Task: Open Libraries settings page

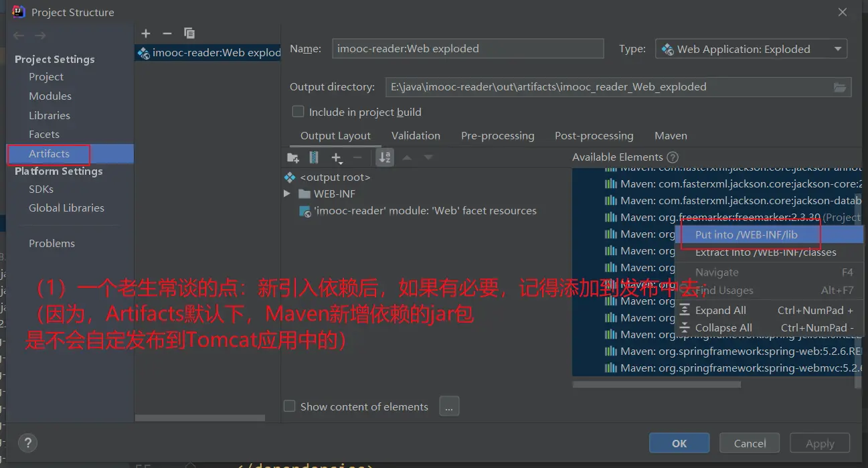Action: pos(50,115)
